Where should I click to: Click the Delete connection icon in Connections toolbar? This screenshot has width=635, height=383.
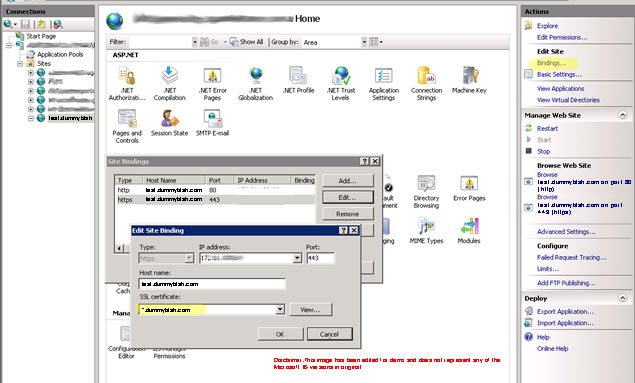tap(58, 24)
